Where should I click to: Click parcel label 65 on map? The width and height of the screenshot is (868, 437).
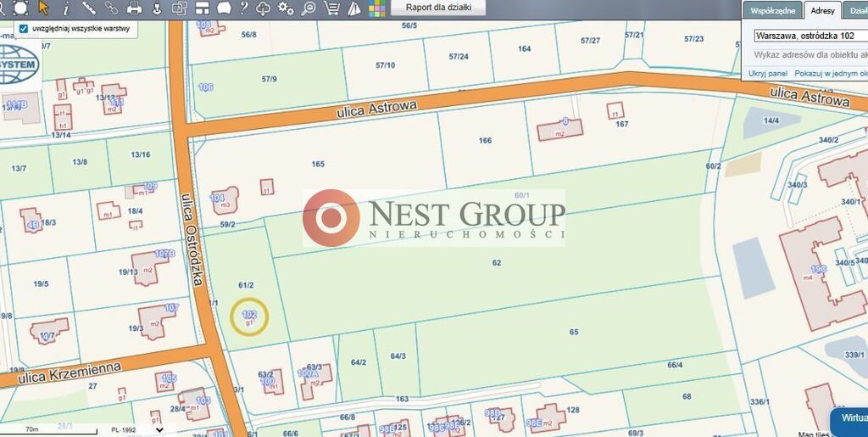[x=574, y=332]
